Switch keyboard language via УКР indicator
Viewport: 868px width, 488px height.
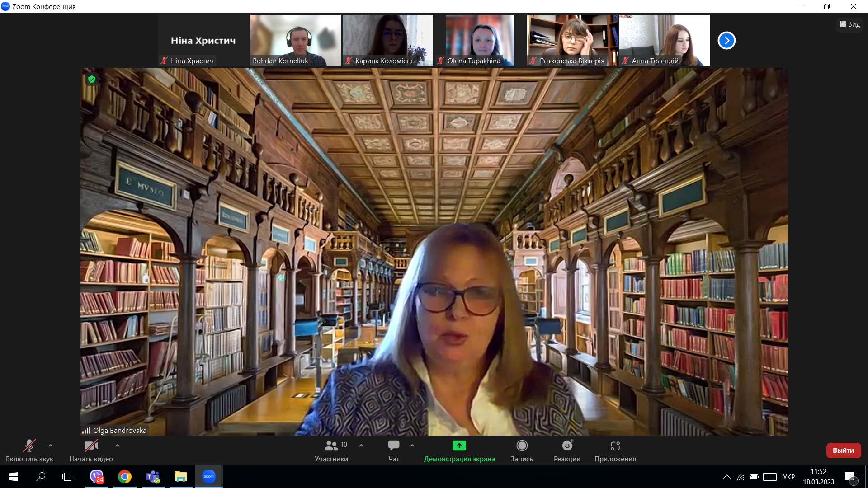tap(789, 477)
